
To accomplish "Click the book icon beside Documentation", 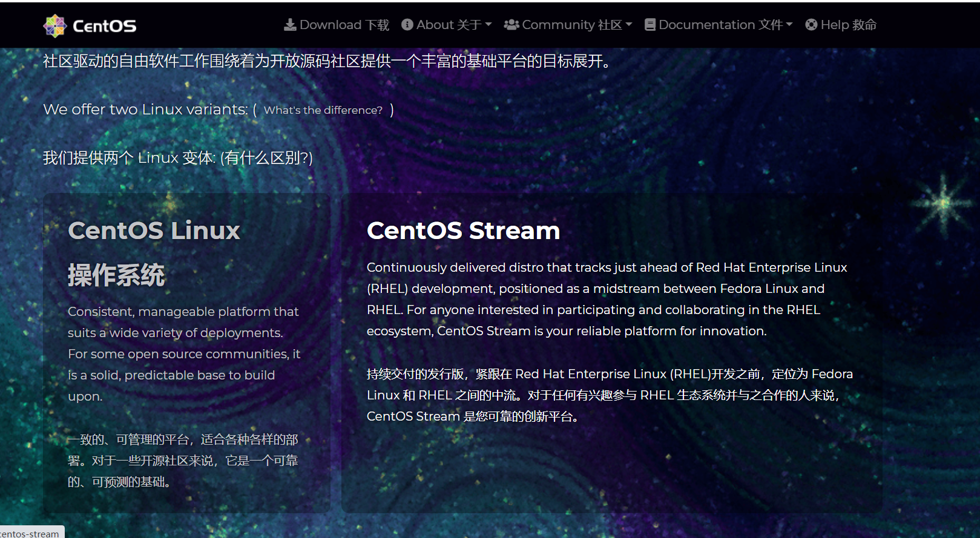I will tap(650, 25).
